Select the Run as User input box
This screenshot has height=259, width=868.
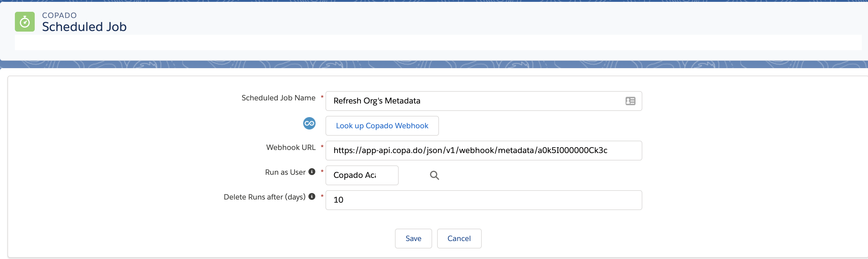click(x=361, y=175)
